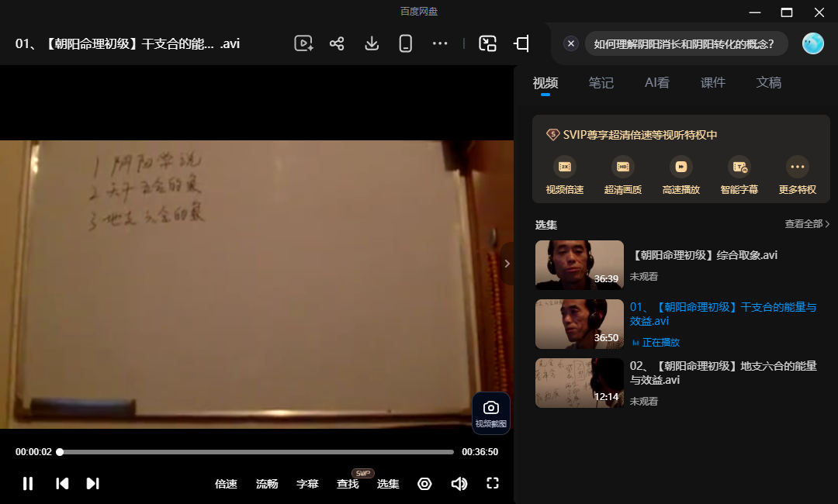Select the 01 干支合的能量与效益.avi title
The height and width of the screenshot is (504, 838).
point(723,314)
